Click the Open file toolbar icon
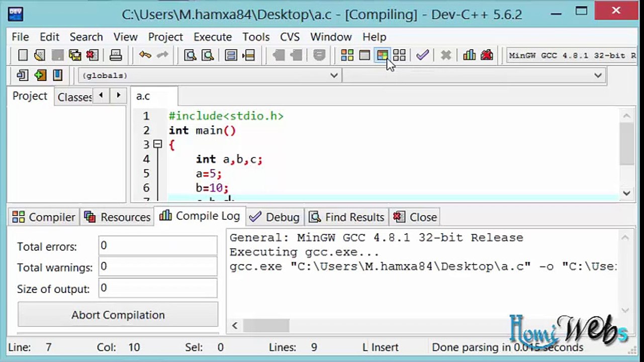 coord(40,55)
